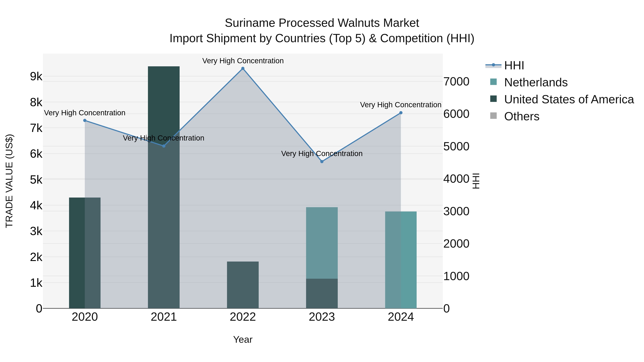Click the 5k left-axis tick label
The height and width of the screenshot is (362, 644).
(36, 180)
